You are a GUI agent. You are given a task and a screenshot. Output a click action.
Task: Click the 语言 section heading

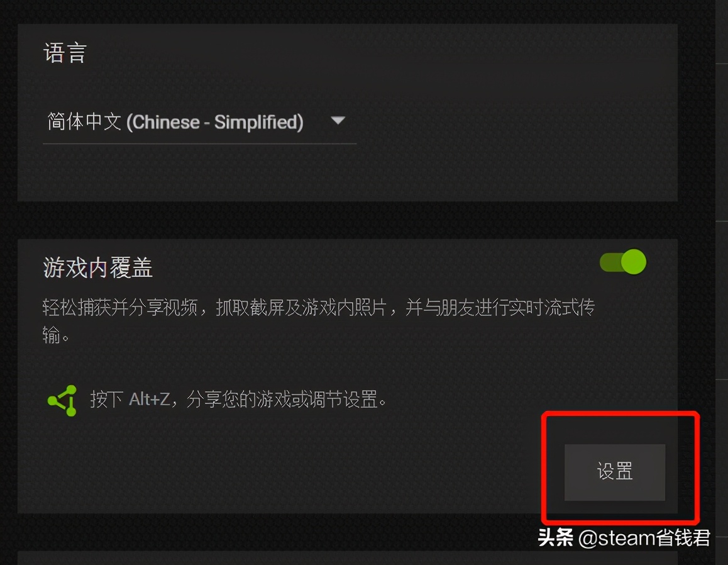(65, 52)
